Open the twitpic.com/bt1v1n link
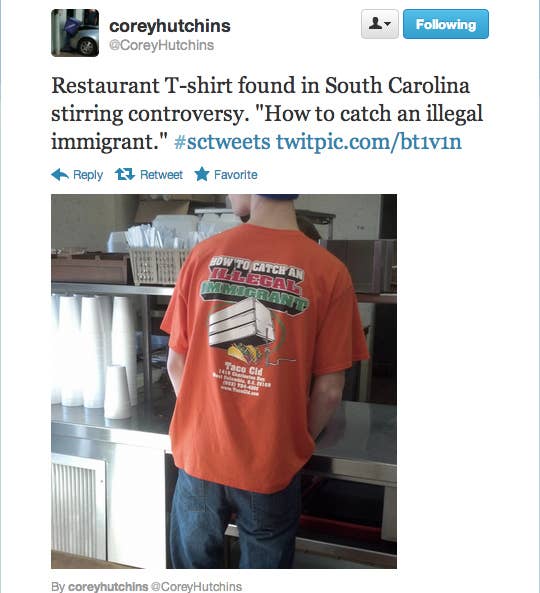This screenshot has height=593, width=540. coord(369,142)
